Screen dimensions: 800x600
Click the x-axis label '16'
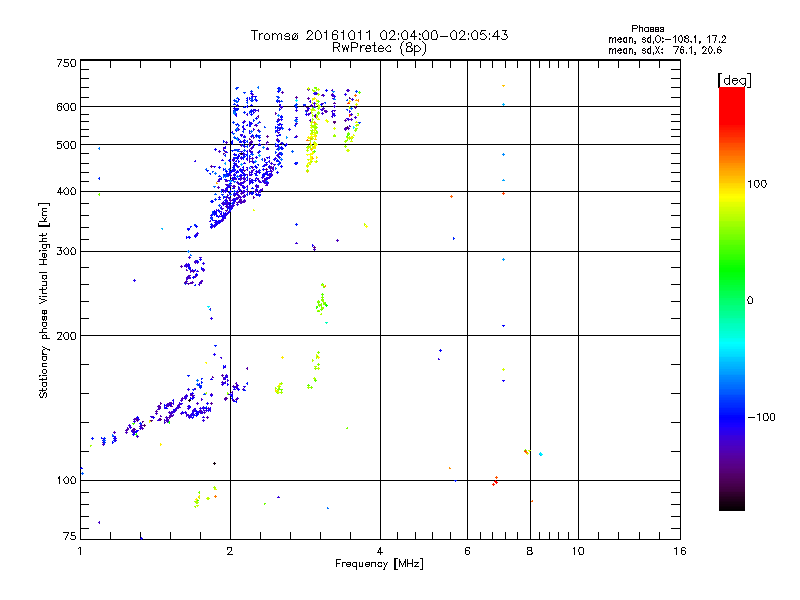click(x=680, y=551)
